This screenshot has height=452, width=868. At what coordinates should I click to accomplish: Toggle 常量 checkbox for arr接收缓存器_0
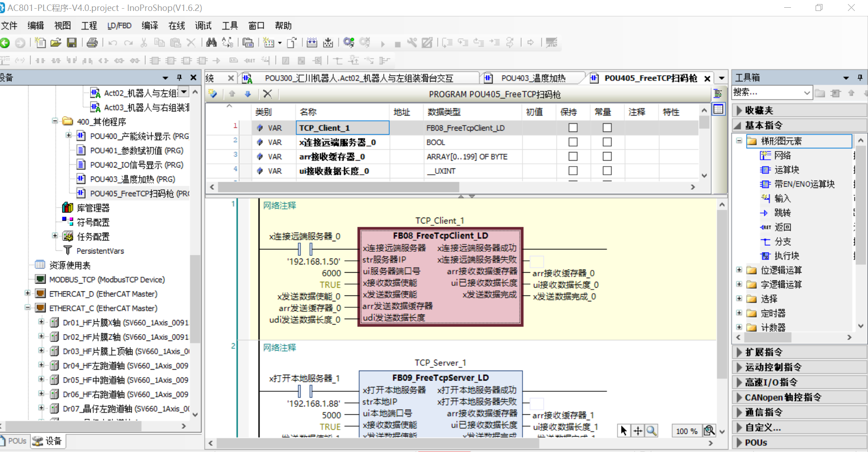[x=607, y=157]
